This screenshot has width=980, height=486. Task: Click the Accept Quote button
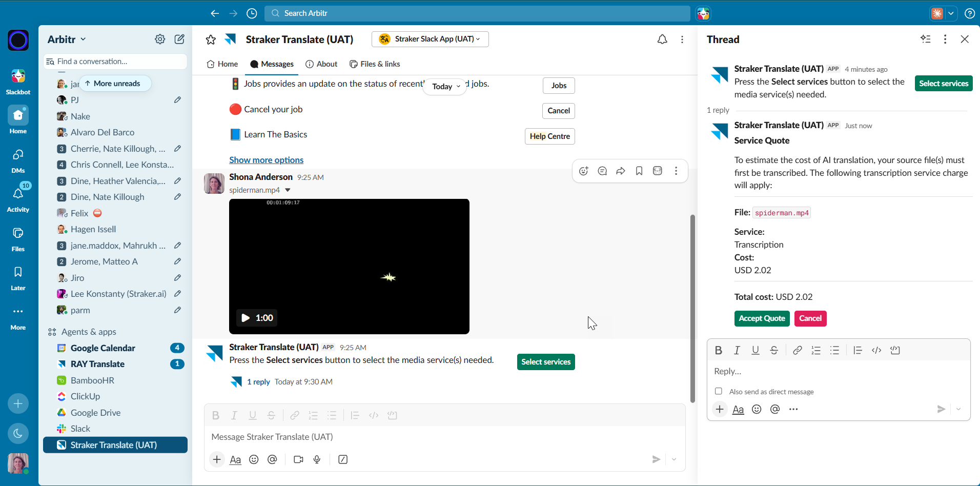pos(762,318)
